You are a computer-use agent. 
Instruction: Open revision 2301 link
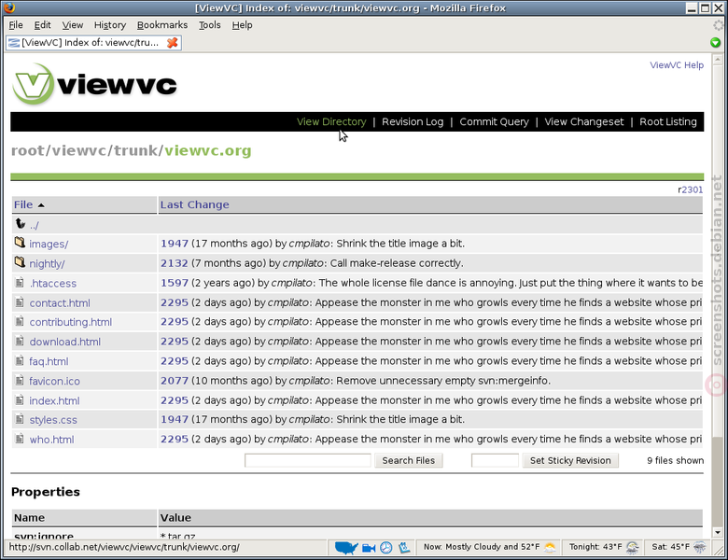tap(692, 189)
